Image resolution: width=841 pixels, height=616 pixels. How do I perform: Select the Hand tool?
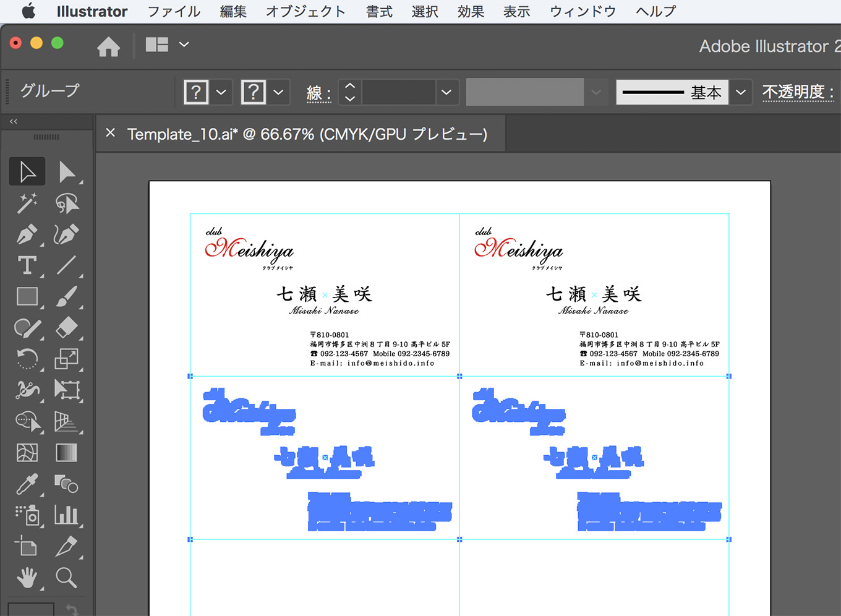(x=27, y=578)
